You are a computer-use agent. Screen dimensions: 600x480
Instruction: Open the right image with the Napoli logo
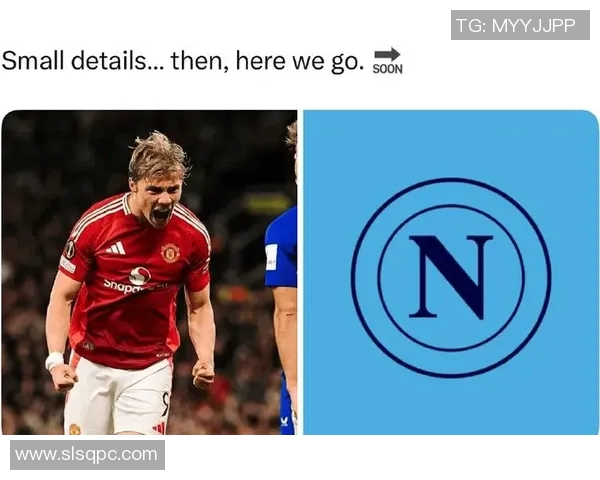(x=451, y=272)
